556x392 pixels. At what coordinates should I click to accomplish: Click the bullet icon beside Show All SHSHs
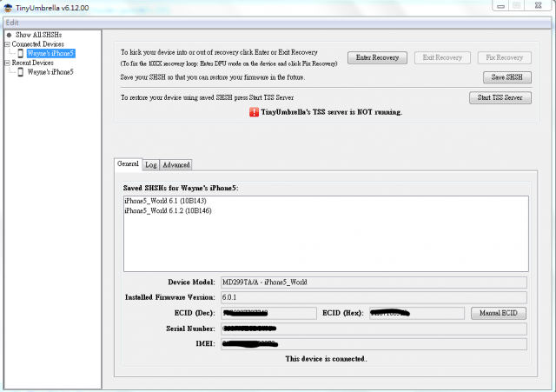pyautogui.click(x=10, y=35)
